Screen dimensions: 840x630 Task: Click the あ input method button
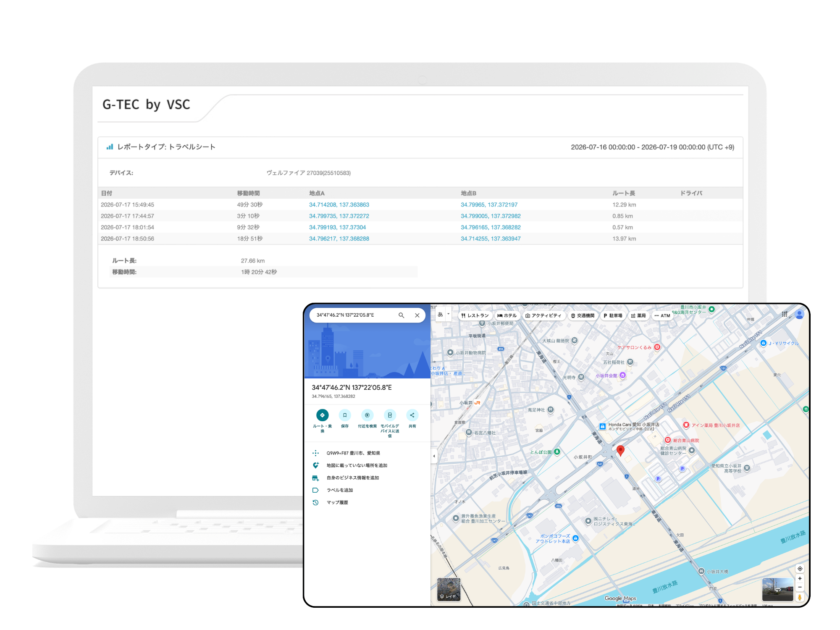[x=440, y=315]
